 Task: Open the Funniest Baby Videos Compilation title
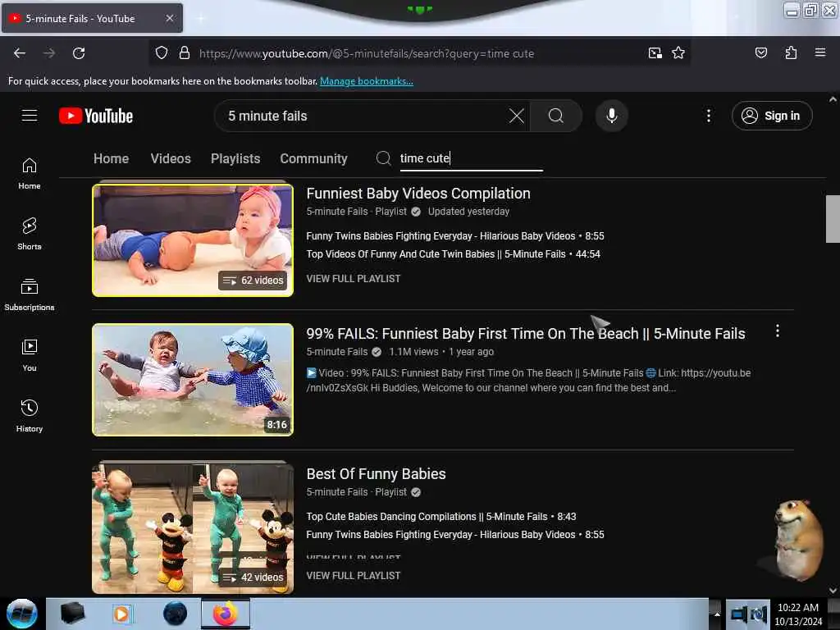click(x=418, y=194)
